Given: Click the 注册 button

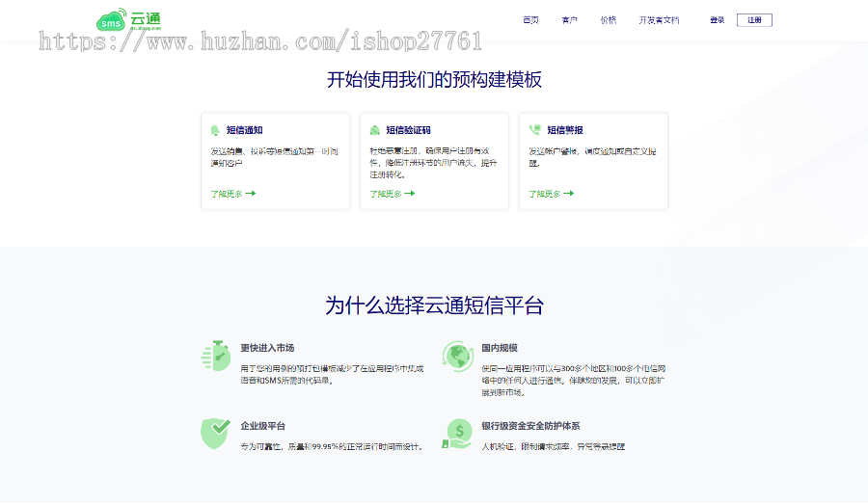Looking at the screenshot, I should tap(754, 20).
